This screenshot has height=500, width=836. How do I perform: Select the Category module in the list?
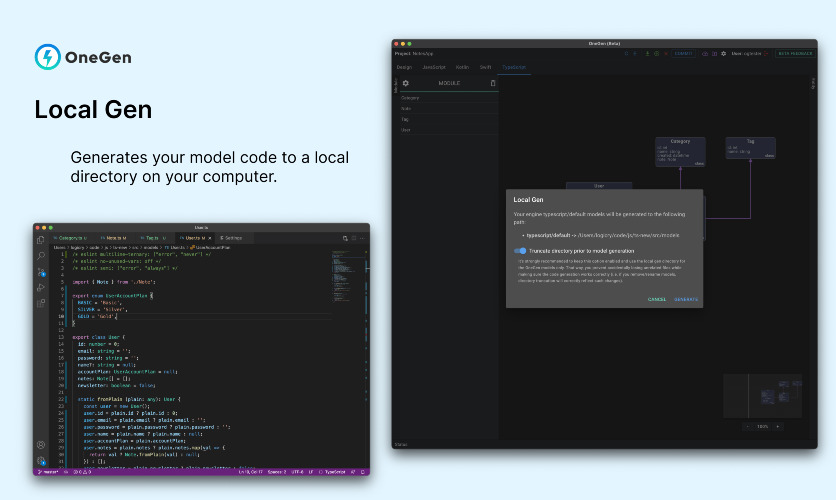(x=410, y=98)
